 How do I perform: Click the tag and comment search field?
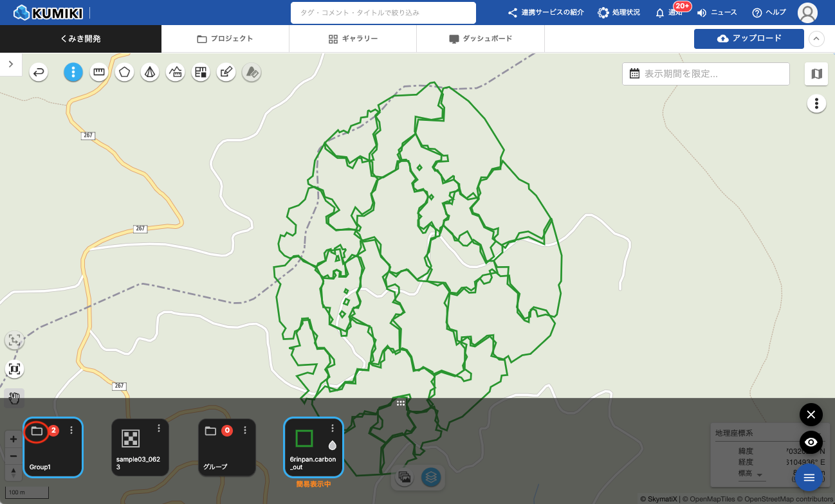coord(383,13)
